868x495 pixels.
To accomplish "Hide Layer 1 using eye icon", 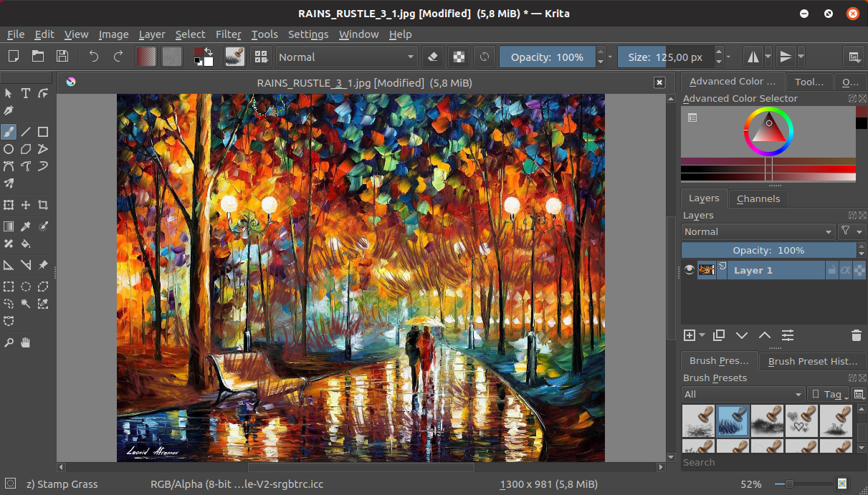I will (x=690, y=270).
